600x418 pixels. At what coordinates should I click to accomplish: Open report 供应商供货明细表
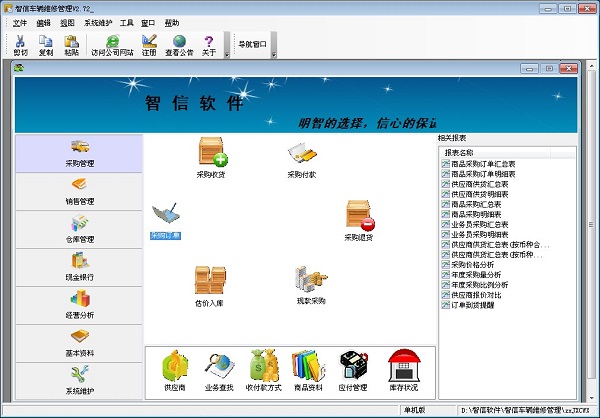[x=475, y=194]
